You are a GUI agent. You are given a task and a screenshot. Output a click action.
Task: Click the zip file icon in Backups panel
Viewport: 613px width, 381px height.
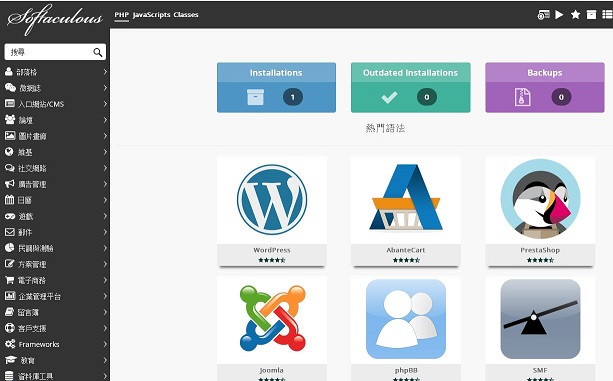[522, 97]
